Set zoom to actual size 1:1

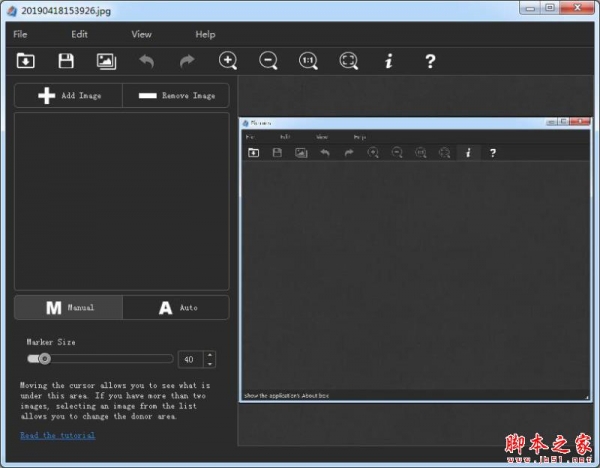pyautogui.click(x=308, y=61)
